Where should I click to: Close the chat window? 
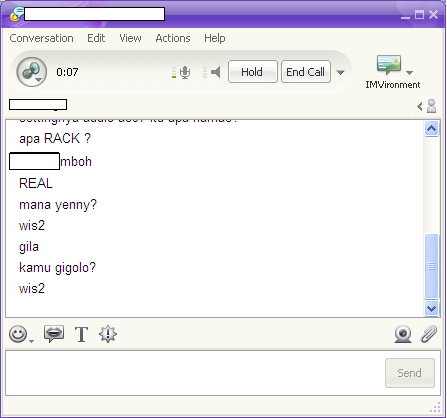433,15
